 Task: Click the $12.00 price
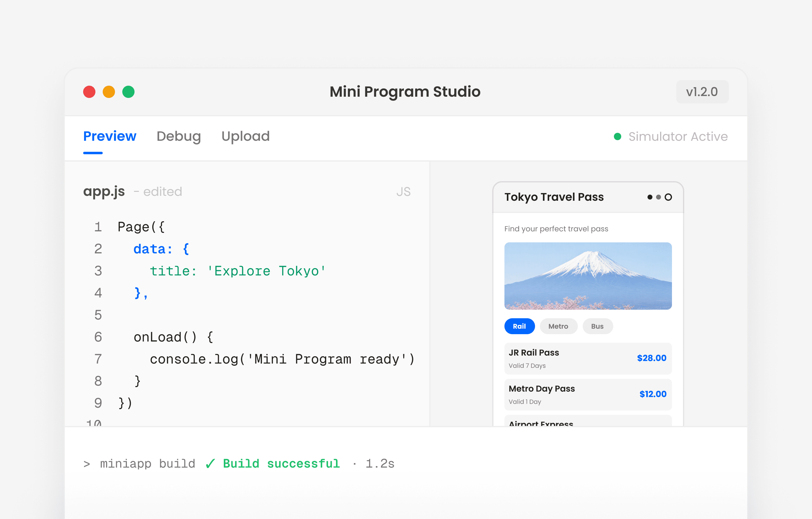(653, 394)
